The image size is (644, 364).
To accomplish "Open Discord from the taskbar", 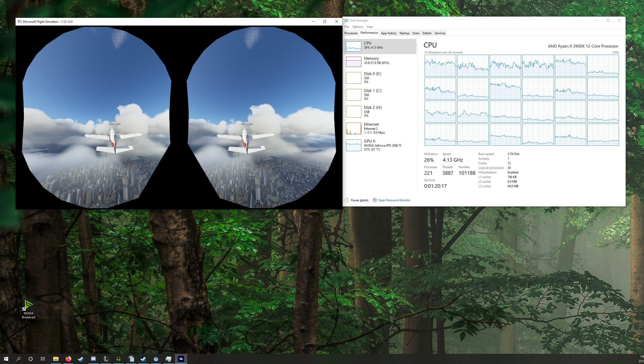I will pyautogui.click(x=93, y=359).
